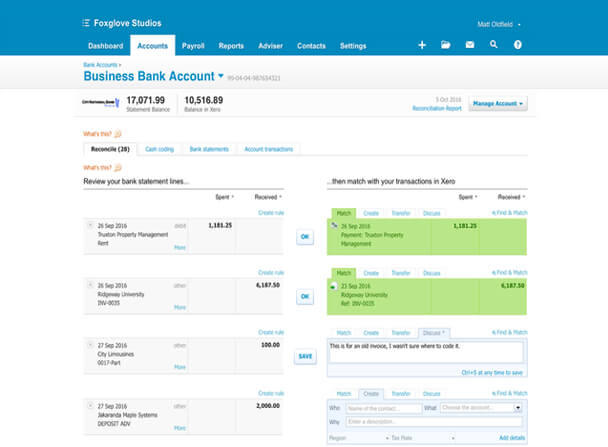This screenshot has width=608, height=447.
Task: Open the Business Bank Account dropdown arrow
Action: pos(221,76)
